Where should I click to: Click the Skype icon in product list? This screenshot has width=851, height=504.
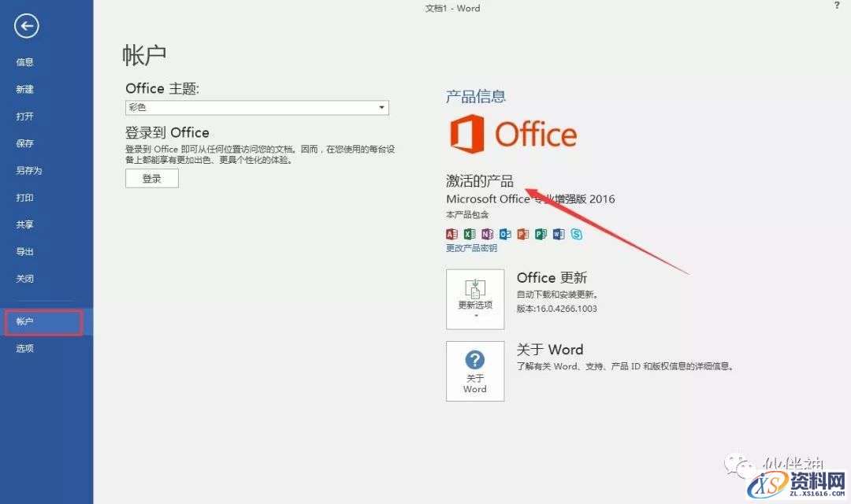576,234
